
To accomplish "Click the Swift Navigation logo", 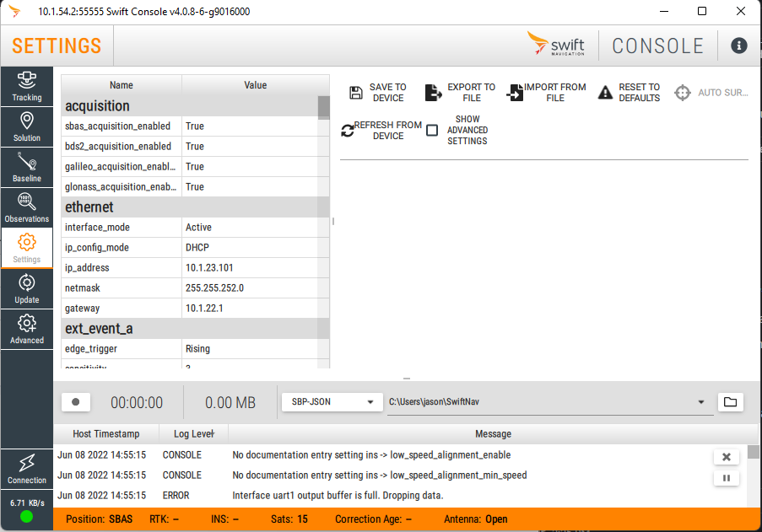I will coord(556,44).
